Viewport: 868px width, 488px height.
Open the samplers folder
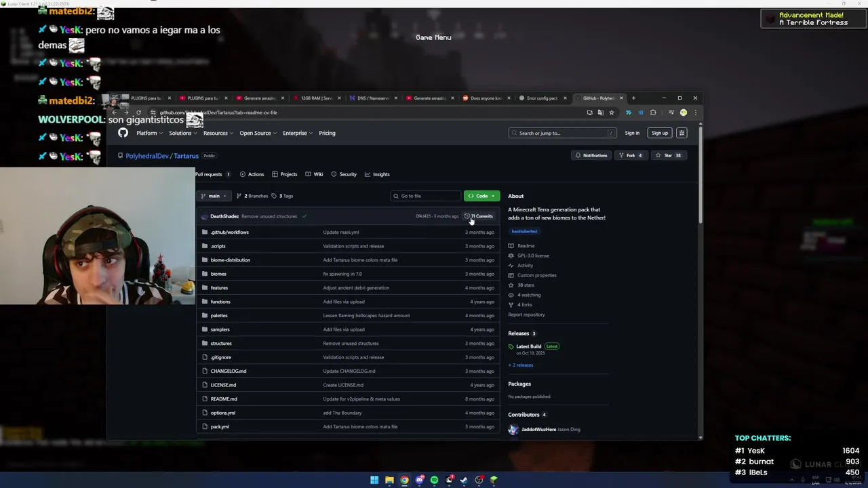tap(220, 329)
